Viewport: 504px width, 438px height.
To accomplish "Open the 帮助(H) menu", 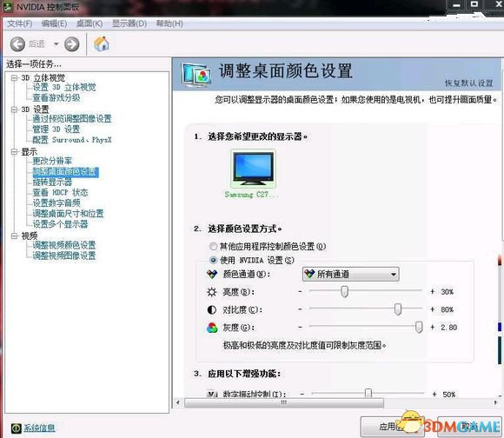I will pos(169,23).
